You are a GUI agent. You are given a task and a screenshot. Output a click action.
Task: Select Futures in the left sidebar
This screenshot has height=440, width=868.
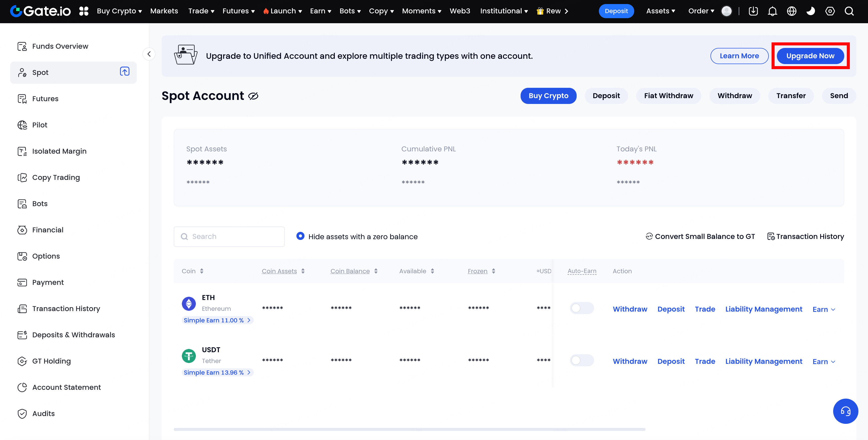coord(45,99)
